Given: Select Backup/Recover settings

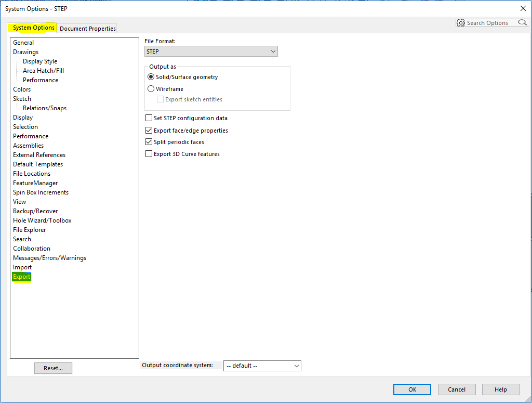Looking at the screenshot, I should pyautogui.click(x=36, y=211).
